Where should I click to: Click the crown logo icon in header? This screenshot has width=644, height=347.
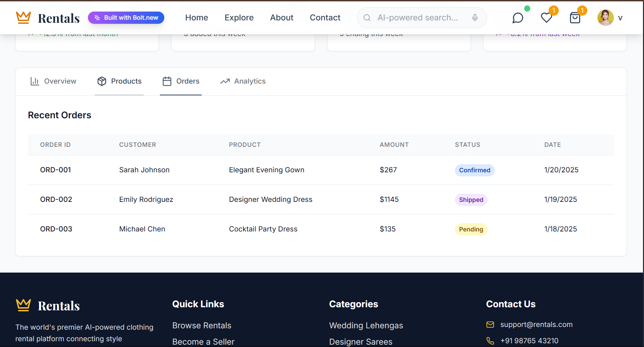(23, 17)
